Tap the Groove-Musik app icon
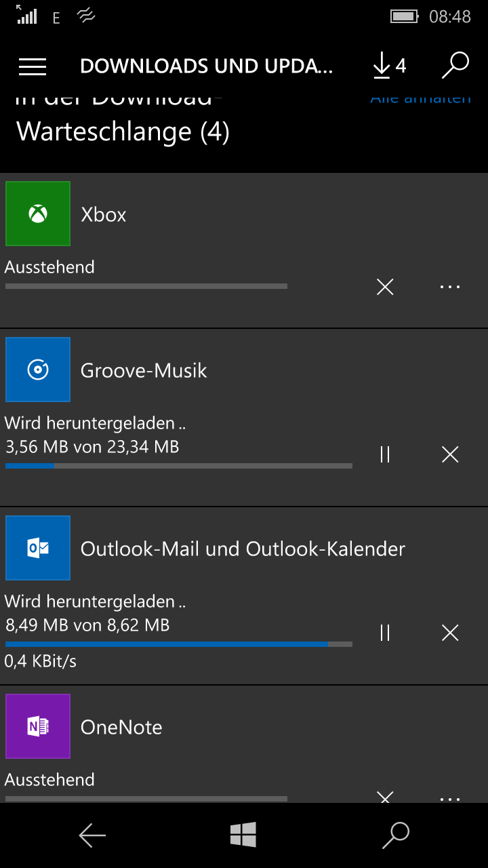Viewport: 488px width, 868px height. coord(38,370)
